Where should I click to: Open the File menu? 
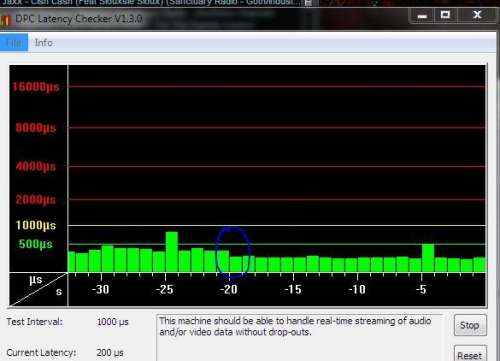(14, 43)
